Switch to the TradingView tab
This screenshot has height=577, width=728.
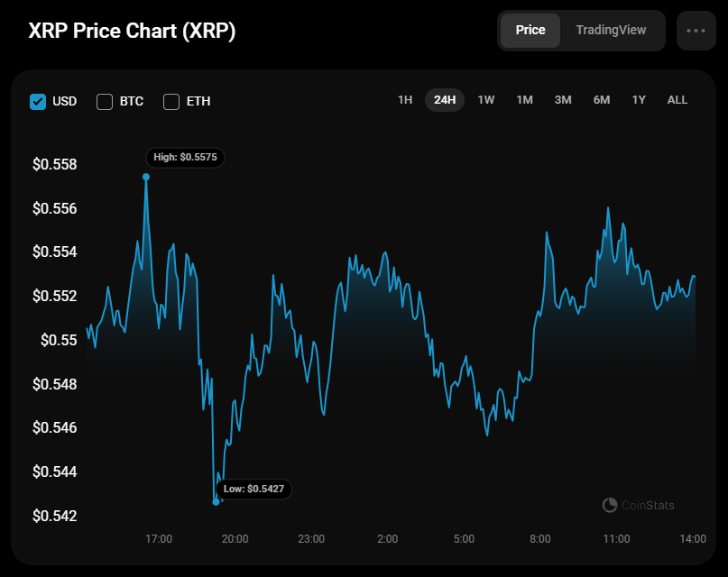611,30
